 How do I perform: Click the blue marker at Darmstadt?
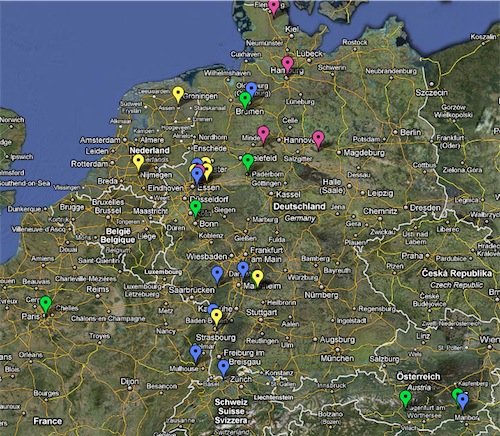[243, 270]
